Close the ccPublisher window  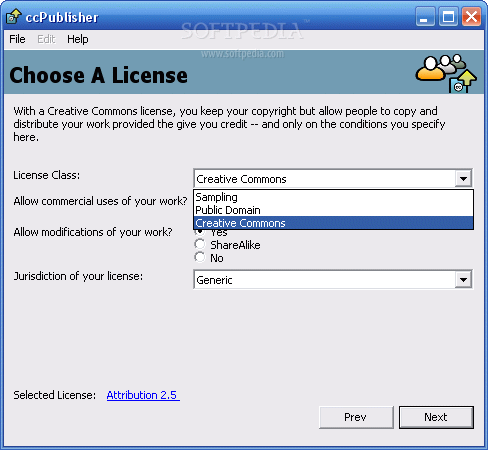coord(471,16)
